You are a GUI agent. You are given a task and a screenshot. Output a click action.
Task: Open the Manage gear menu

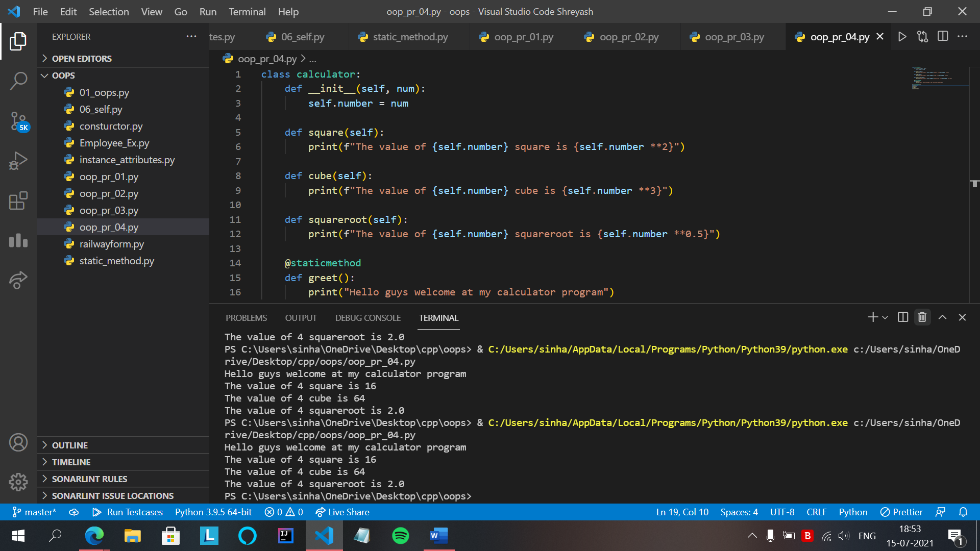[18, 482]
